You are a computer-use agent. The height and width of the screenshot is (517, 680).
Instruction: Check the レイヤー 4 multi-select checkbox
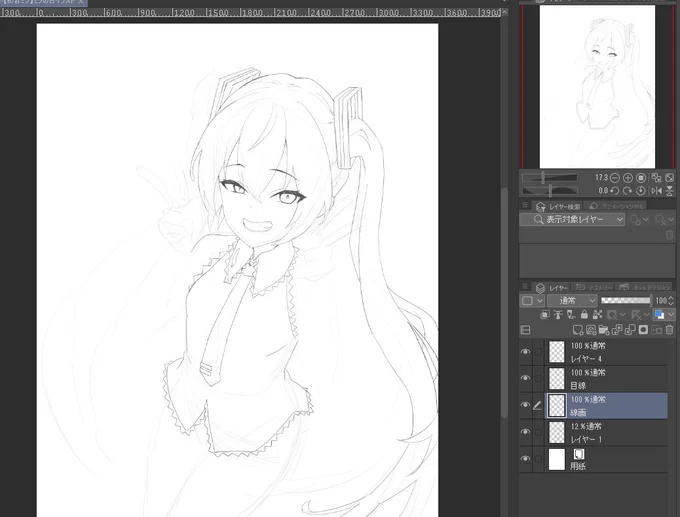tap(538, 352)
